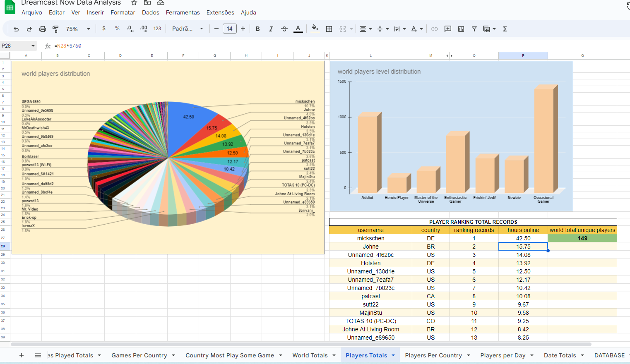The image size is (630, 364).
Task: Open the Extensões menu
Action: 220,12
